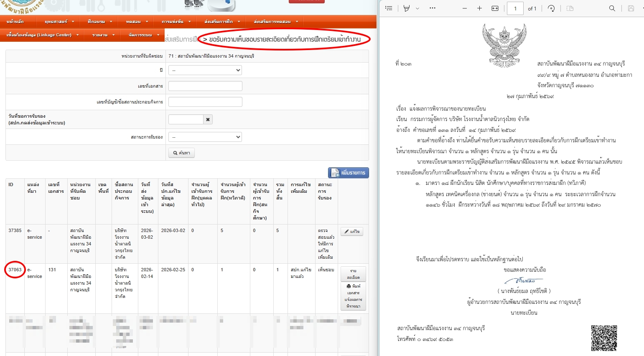Clear the request date with X button
This screenshot has width=644, height=356.
coord(208,119)
